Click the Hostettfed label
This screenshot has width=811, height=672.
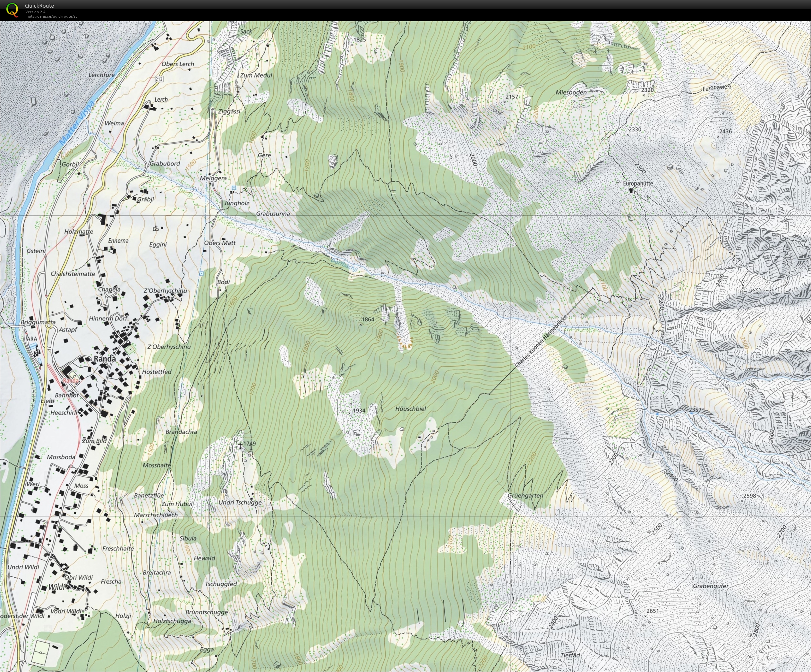click(157, 372)
